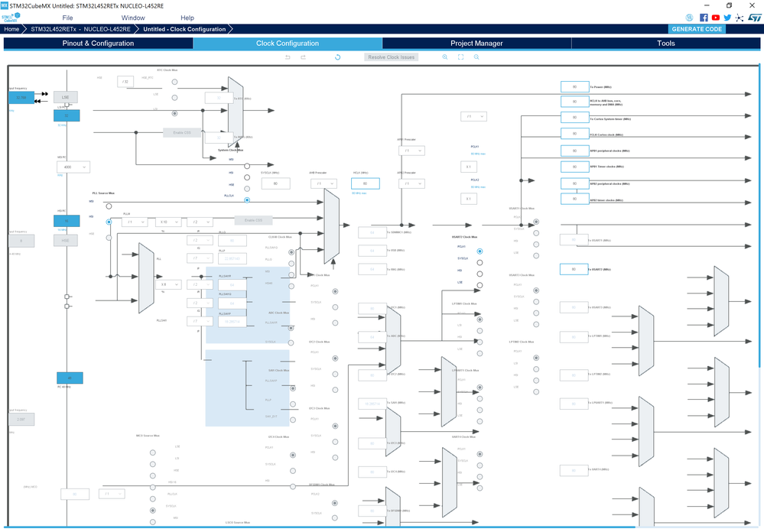
Task: Select SYSCLK in USART2 Clock Mux
Action: pyautogui.click(x=480, y=263)
